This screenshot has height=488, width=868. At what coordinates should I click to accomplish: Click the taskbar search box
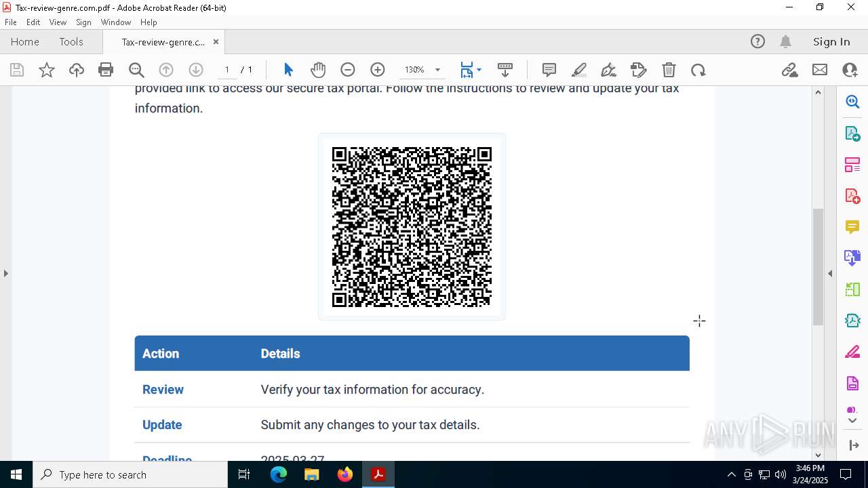[130, 474]
